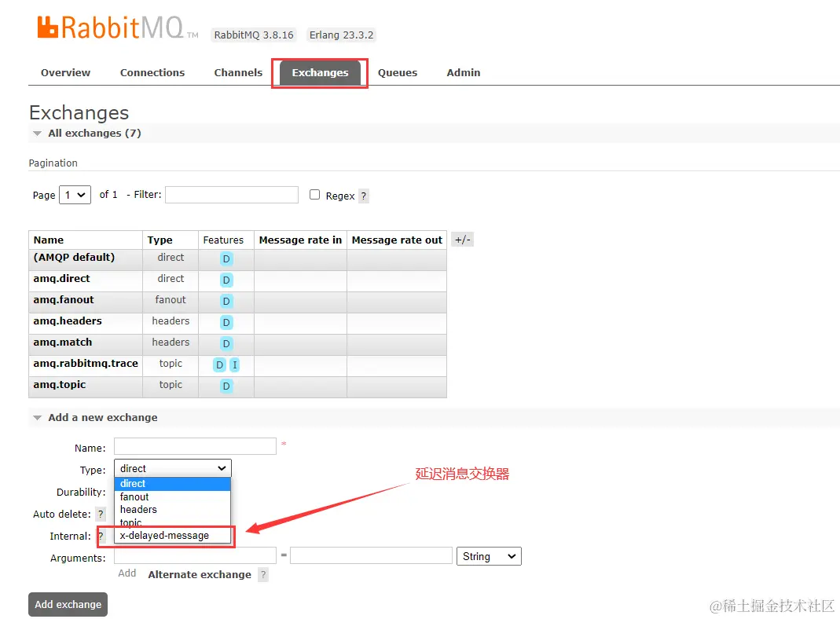Focus the new exchange Name field

pos(195,446)
